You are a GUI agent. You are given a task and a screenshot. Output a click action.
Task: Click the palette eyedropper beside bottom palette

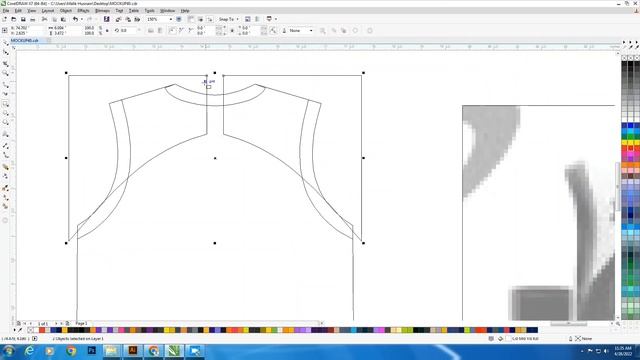[x=20, y=330]
